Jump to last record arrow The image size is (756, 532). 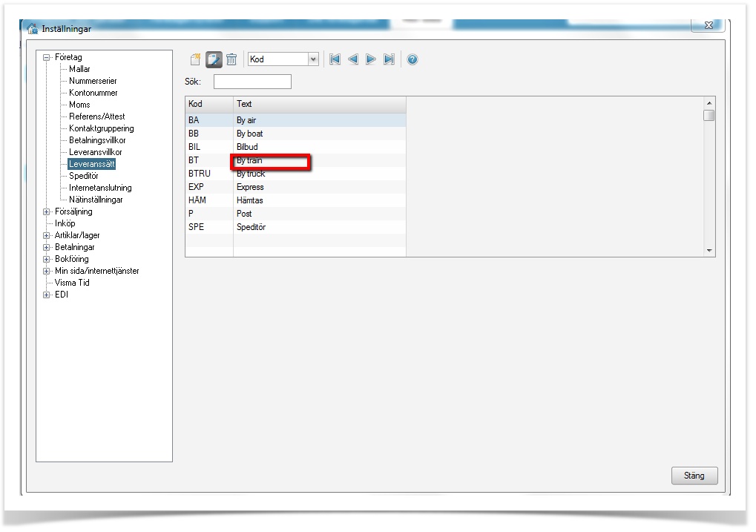tap(389, 59)
